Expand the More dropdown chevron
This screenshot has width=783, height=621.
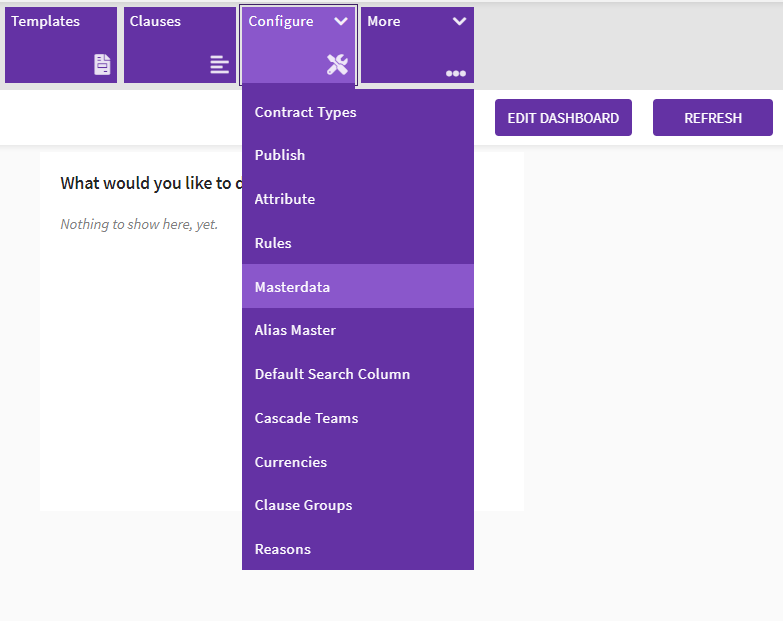pos(459,21)
